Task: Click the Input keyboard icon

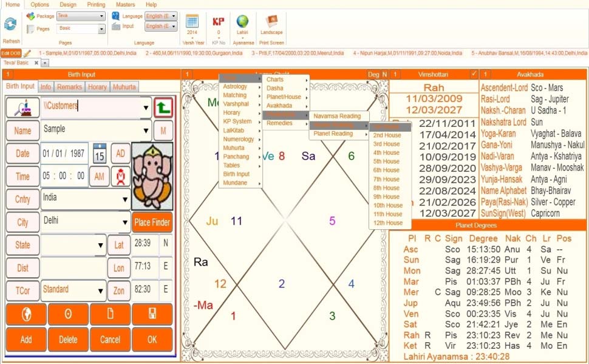Action: (116, 26)
